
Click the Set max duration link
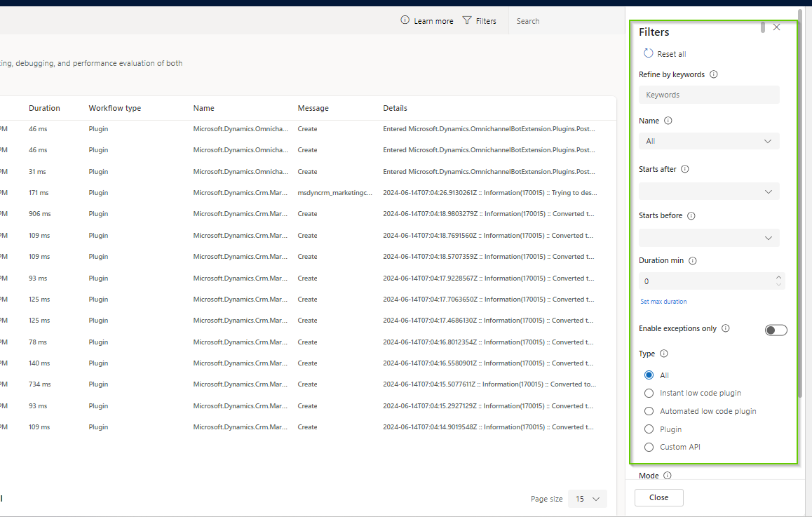(x=663, y=301)
